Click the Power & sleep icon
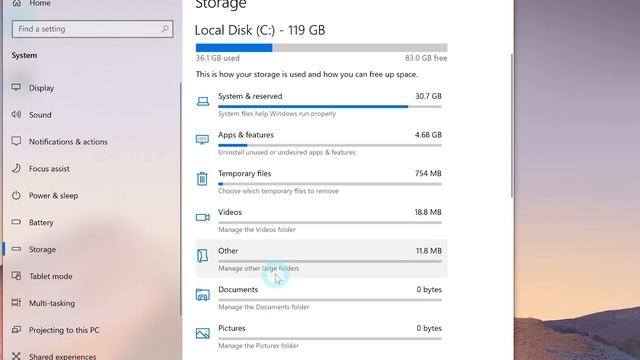 click(16, 195)
